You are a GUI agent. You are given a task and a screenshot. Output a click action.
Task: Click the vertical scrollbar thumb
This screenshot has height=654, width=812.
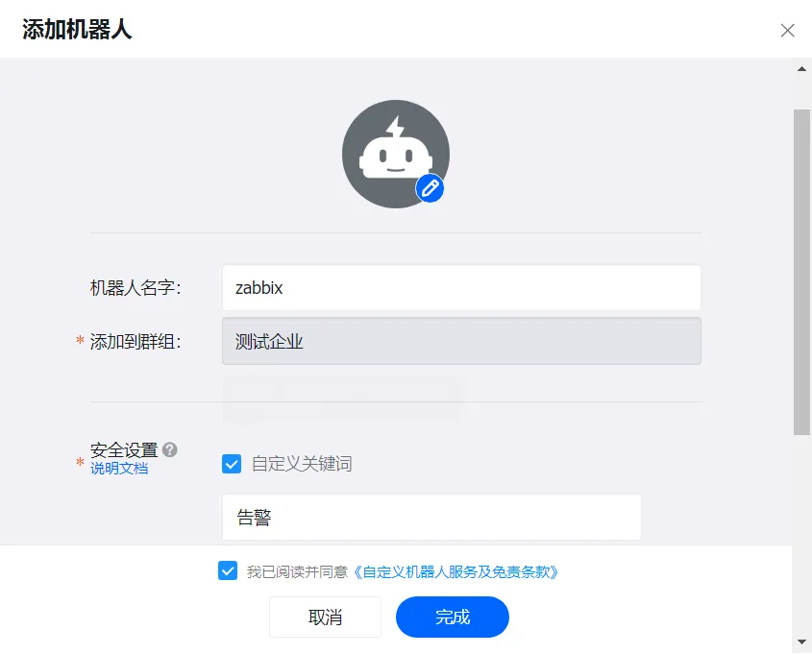coord(801,269)
